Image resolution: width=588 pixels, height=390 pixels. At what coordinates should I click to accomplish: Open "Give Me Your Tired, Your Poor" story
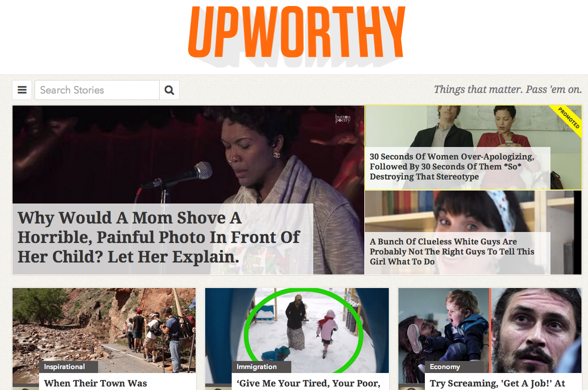pyautogui.click(x=309, y=383)
